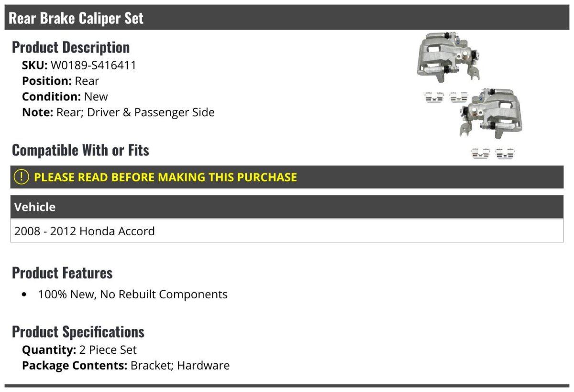Click the first hardware clip under upper caliper

434,98
